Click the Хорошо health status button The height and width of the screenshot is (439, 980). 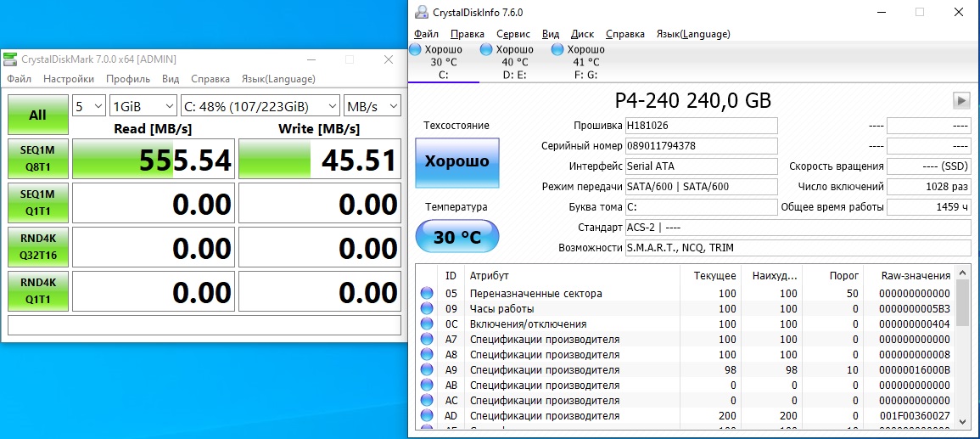457,162
